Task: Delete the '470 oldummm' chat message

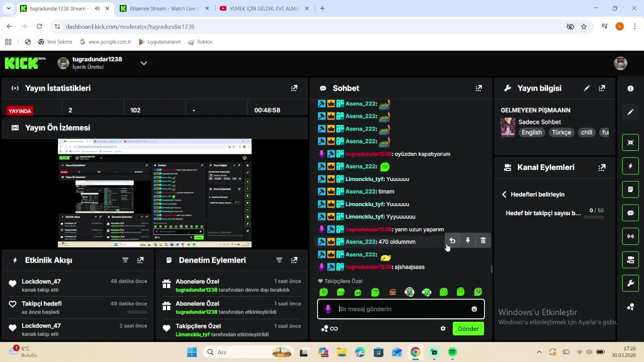Action: point(483,241)
